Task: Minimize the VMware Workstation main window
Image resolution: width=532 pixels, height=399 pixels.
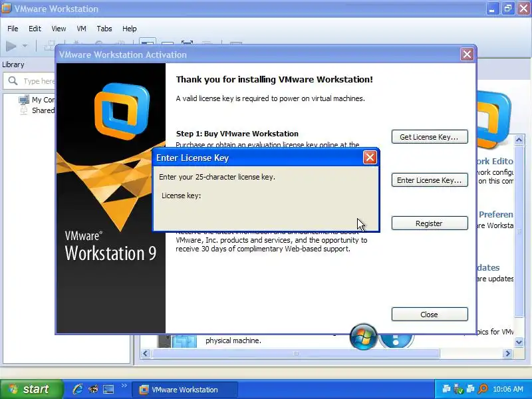Action: (x=492, y=9)
